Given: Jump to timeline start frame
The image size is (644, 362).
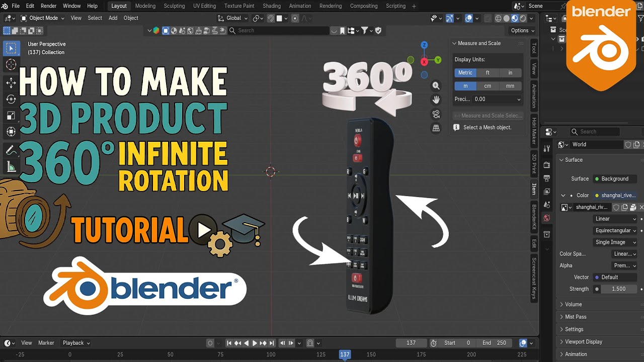Looking at the screenshot, I should click(x=229, y=343).
